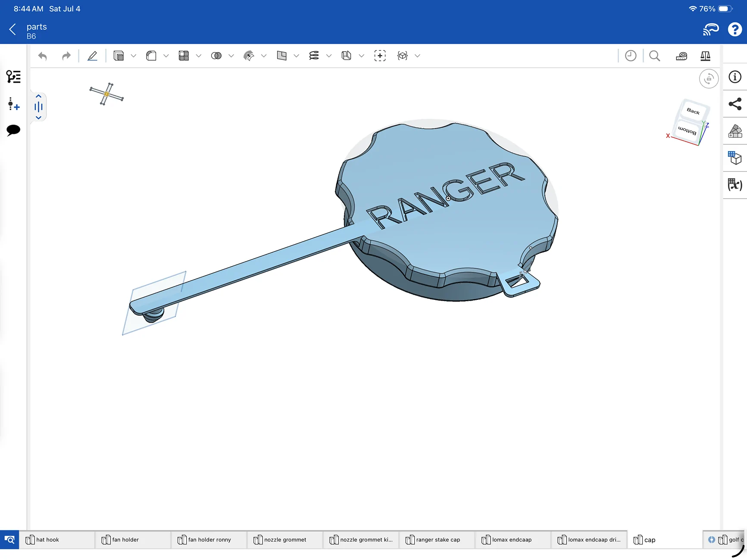Open the feature list panel icon

tap(13, 77)
